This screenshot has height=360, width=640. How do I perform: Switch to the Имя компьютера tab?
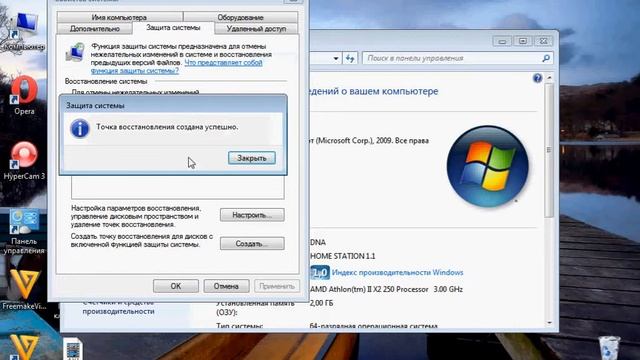coord(119,17)
